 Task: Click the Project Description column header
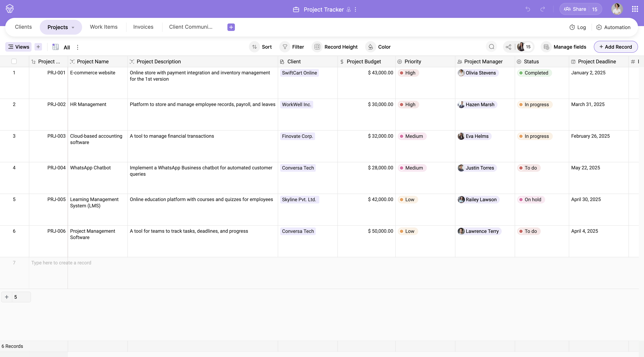click(x=202, y=61)
